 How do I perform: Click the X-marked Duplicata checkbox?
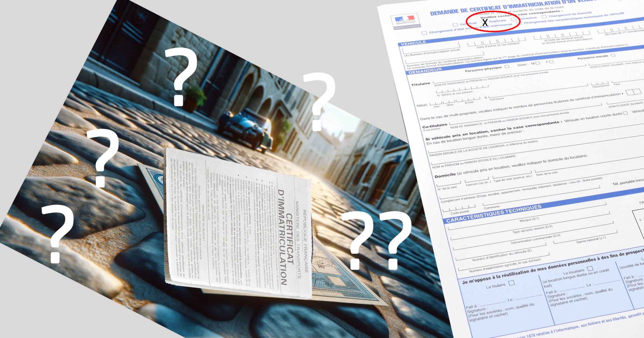(485, 22)
